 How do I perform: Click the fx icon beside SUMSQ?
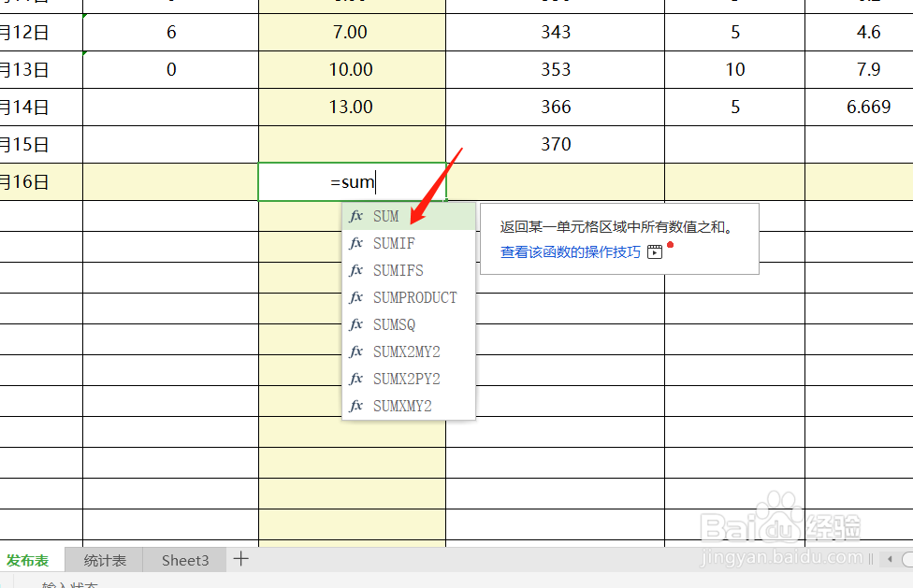pos(356,324)
